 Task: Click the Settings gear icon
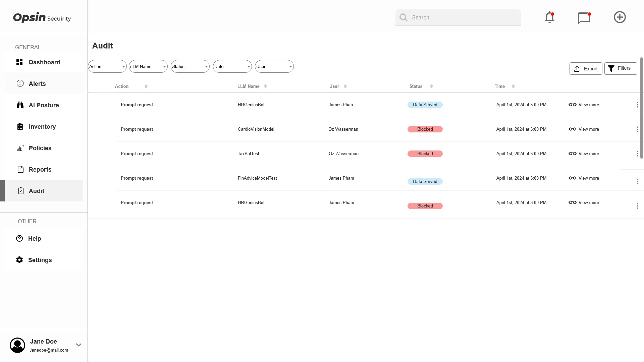point(19,260)
